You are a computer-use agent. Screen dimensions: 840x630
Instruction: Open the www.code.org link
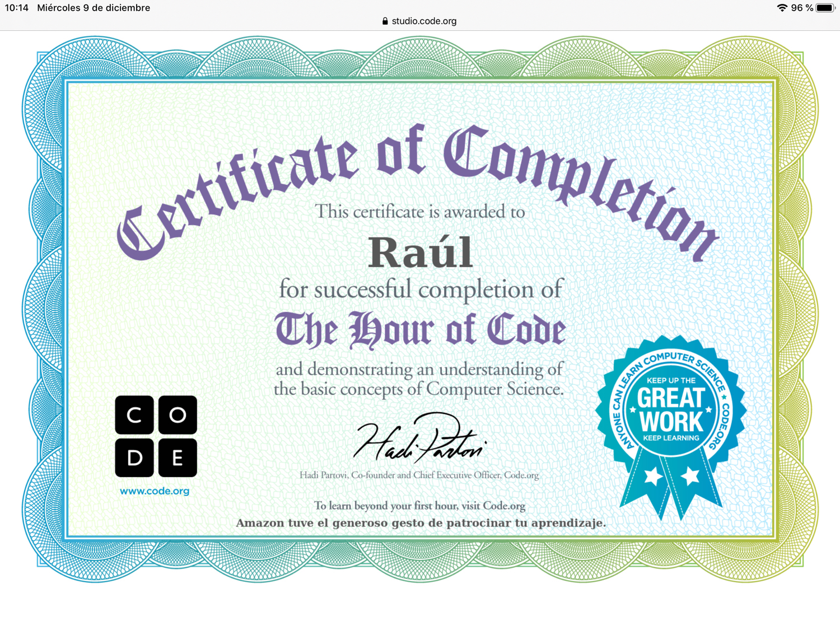(x=155, y=491)
